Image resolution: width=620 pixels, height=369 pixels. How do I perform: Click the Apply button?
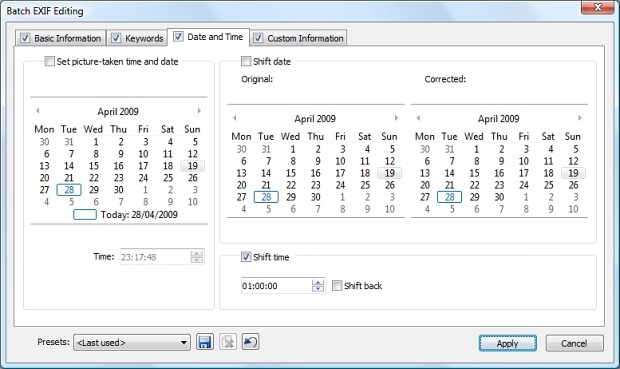(x=508, y=343)
